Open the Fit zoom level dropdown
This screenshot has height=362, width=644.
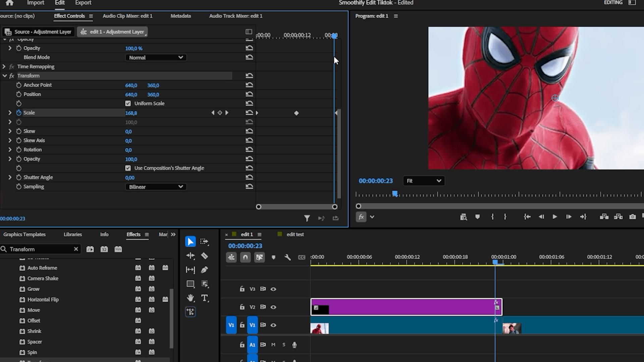(x=424, y=181)
